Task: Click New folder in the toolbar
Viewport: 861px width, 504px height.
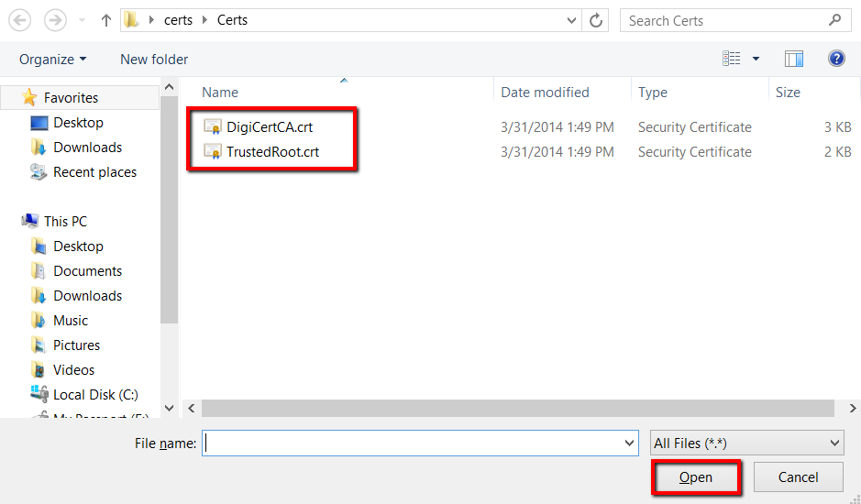Action: (x=154, y=59)
